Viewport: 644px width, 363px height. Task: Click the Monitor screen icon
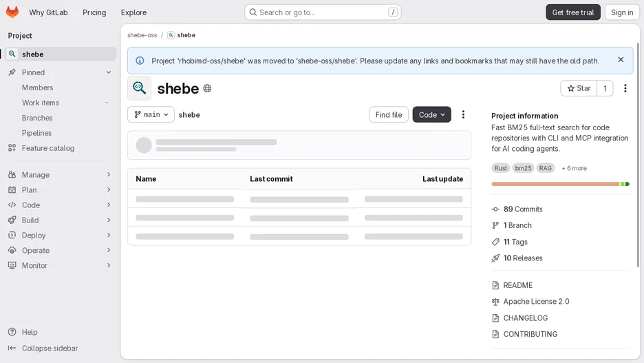pyautogui.click(x=12, y=266)
